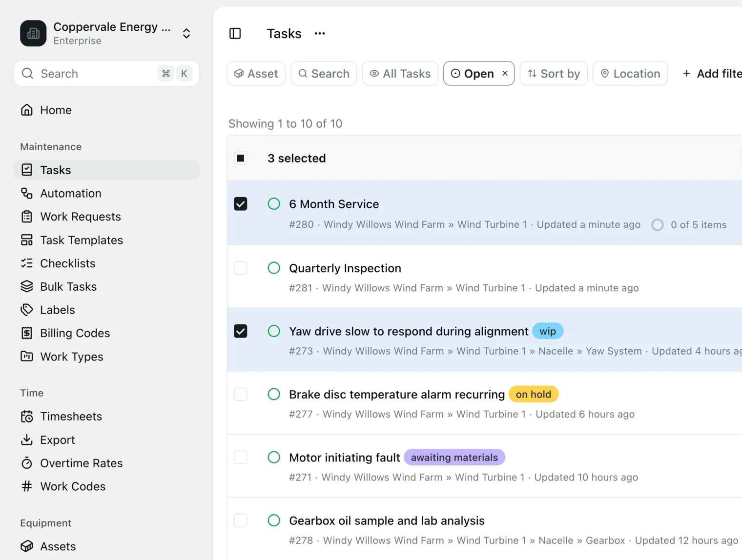The image size is (742, 560).
Task: Click the Checklists list icon
Action: tap(27, 263)
